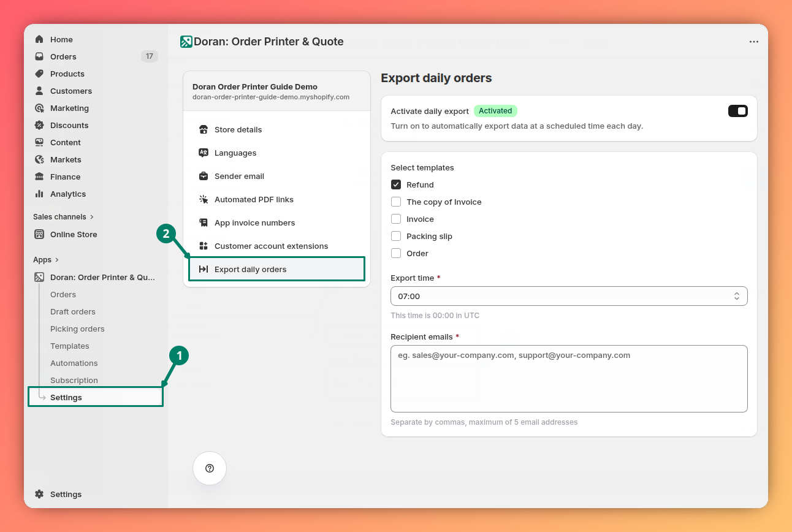Click the Select templates label
This screenshot has height=532, width=792.
click(422, 167)
